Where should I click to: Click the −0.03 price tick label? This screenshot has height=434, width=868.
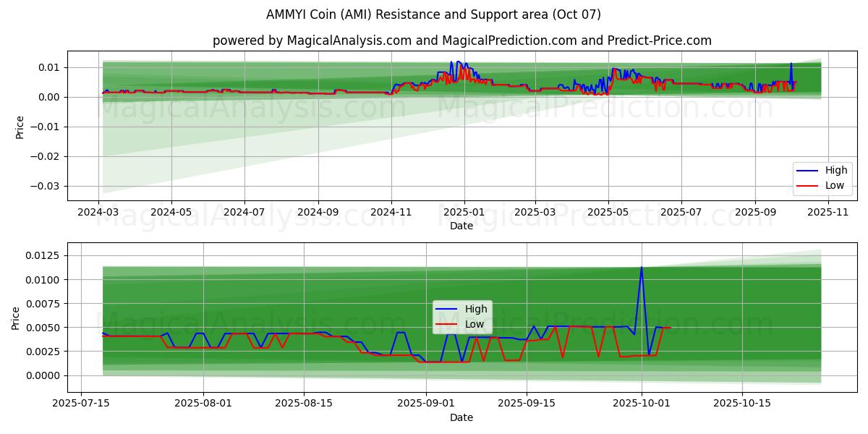[46, 186]
